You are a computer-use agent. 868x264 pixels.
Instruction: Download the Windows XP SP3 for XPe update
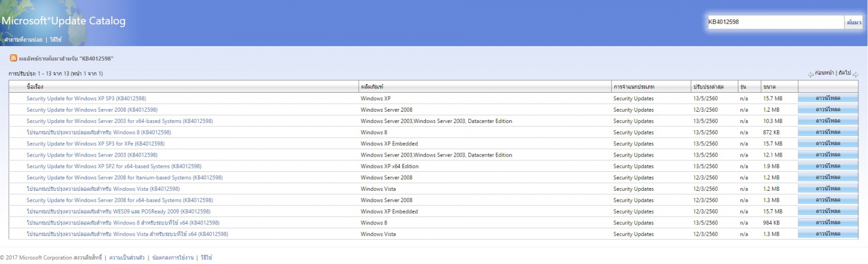click(x=828, y=144)
